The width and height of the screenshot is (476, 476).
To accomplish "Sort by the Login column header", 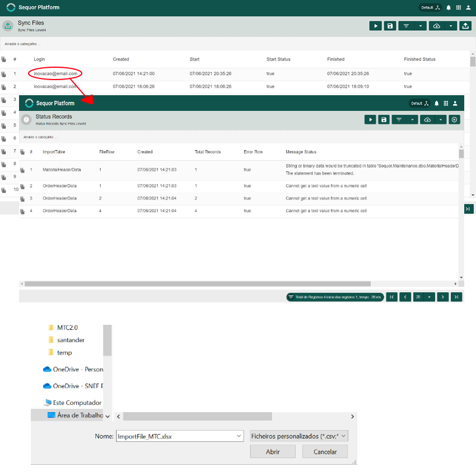I will 39,59.
